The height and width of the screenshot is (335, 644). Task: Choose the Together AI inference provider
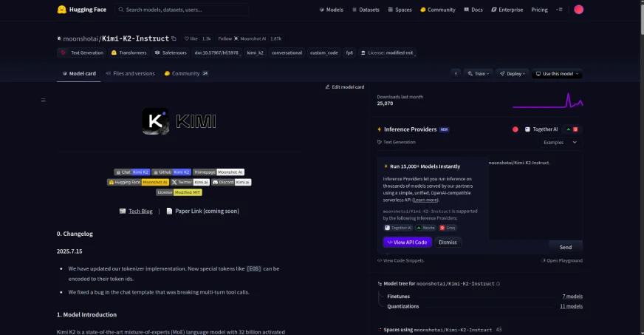tap(541, 129)
